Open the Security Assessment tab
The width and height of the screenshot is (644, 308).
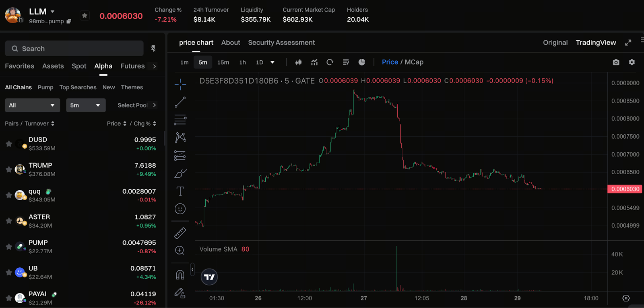[281, 43]
